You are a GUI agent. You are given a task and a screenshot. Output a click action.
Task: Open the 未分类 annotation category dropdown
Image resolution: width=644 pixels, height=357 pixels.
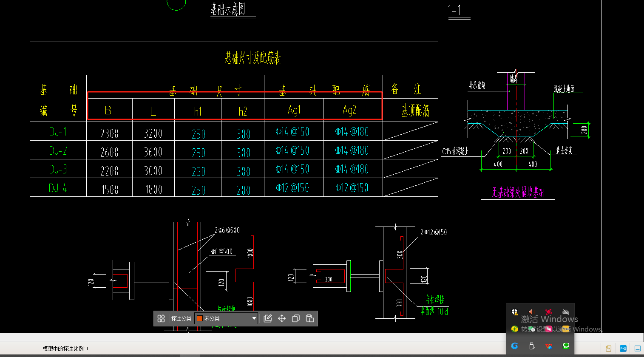[x=226, y=318]
